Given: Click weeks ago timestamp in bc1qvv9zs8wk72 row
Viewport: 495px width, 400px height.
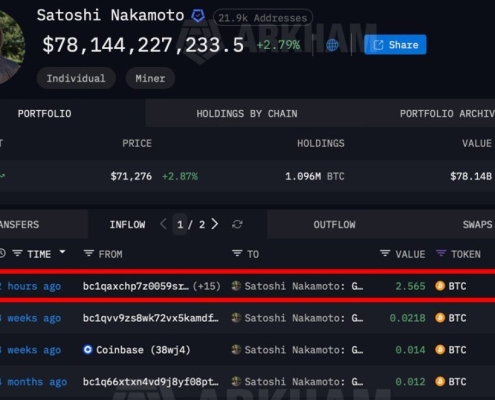Looking at the screenshot, I should 31,318.
